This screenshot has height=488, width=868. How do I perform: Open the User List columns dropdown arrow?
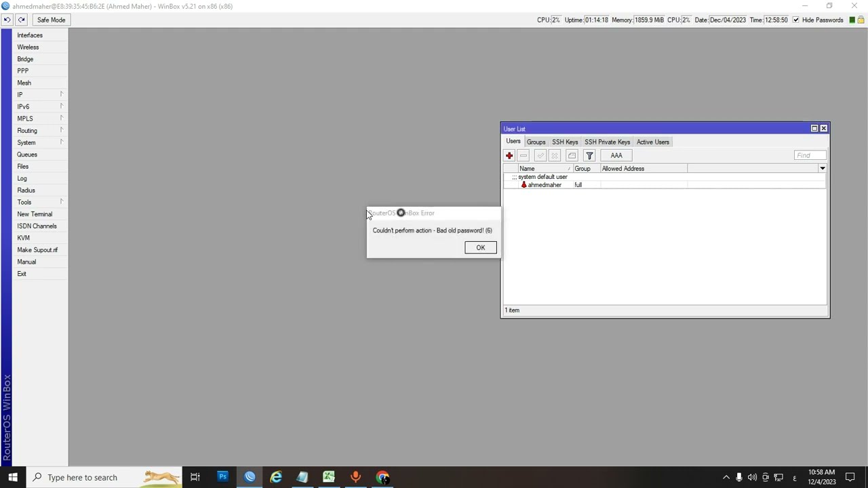pyautogui.click(x=823, y=169)
